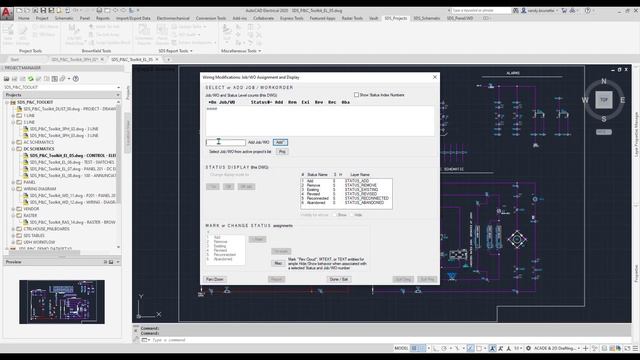Select the Abandoned row in status list
The height and width of the screenshot is (360, 640).
(347, 202)
